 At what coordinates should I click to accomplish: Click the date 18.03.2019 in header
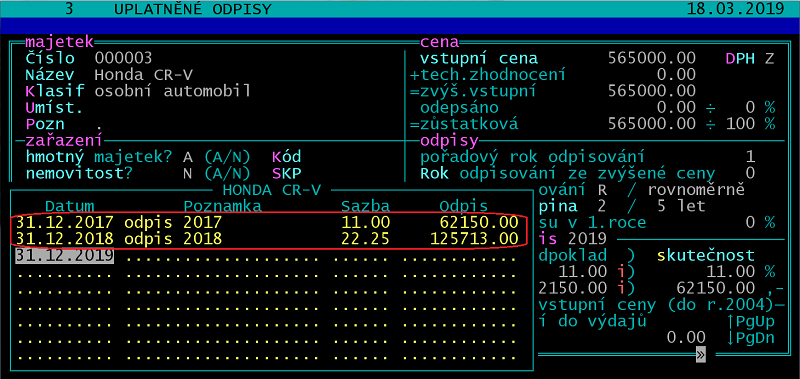pos(735,9)
